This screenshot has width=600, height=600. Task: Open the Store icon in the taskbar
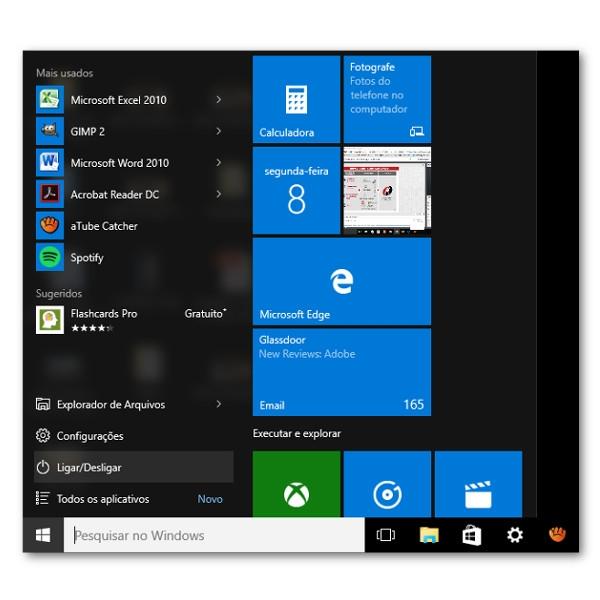[471, 535]
